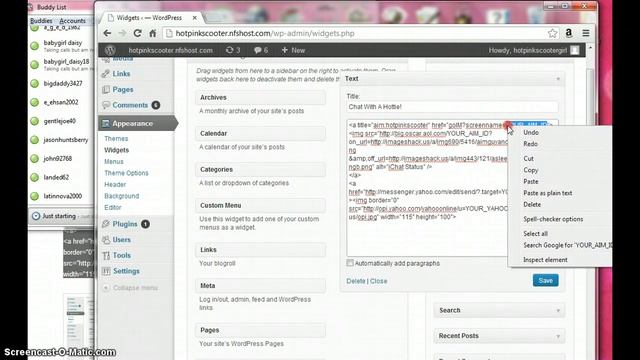
Task: Tick Automatically add paragraphs checkbox
Action: [x=350, y=263]
